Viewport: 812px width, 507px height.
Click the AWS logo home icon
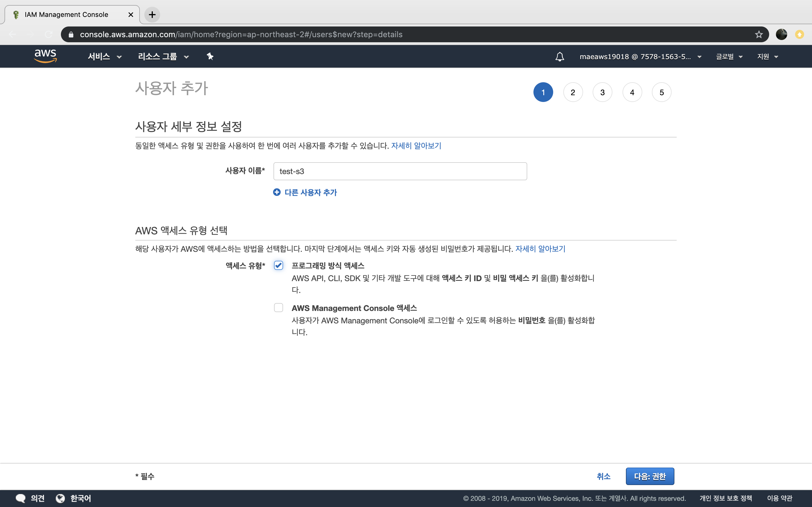coord(45,56)
